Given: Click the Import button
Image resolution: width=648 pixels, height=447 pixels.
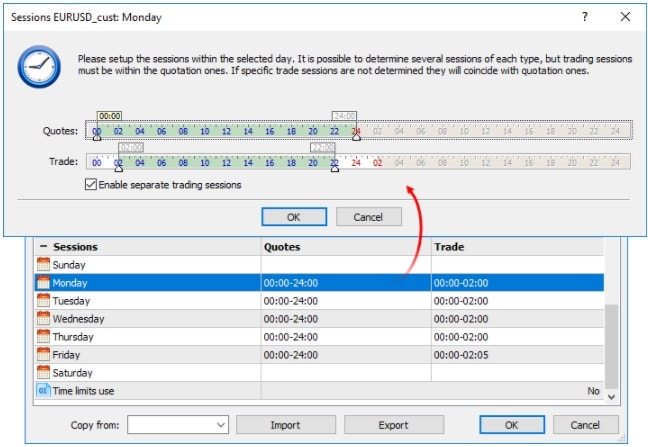Looking at the screenshot, I should pos(286,425).
